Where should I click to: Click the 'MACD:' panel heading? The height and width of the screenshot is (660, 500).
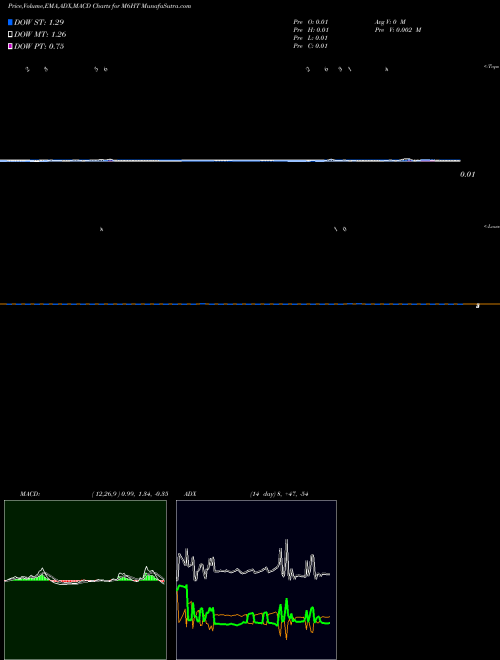(x=30, y=494)
